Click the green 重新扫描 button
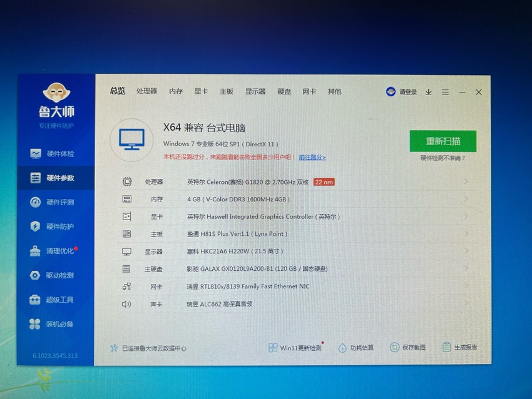 443,141
